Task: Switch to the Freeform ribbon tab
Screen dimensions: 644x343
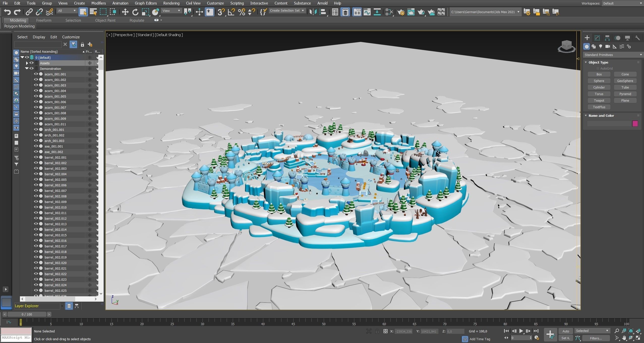Action: (x=44, y=20)
